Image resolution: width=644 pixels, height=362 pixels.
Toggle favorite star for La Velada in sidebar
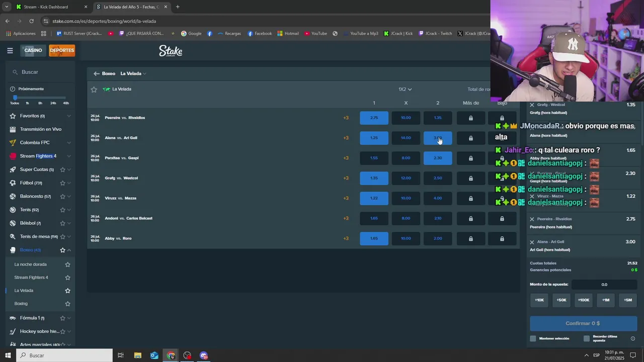[67, 291]
